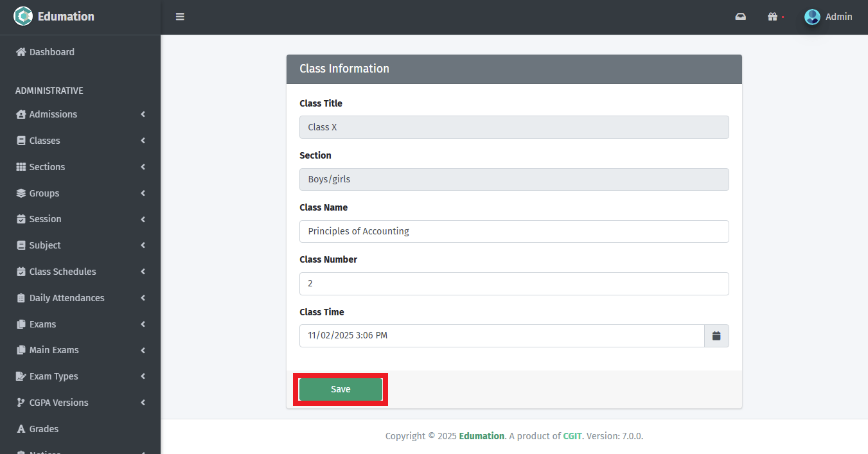Open the Daily Attendances menu item

click(80, 298)
